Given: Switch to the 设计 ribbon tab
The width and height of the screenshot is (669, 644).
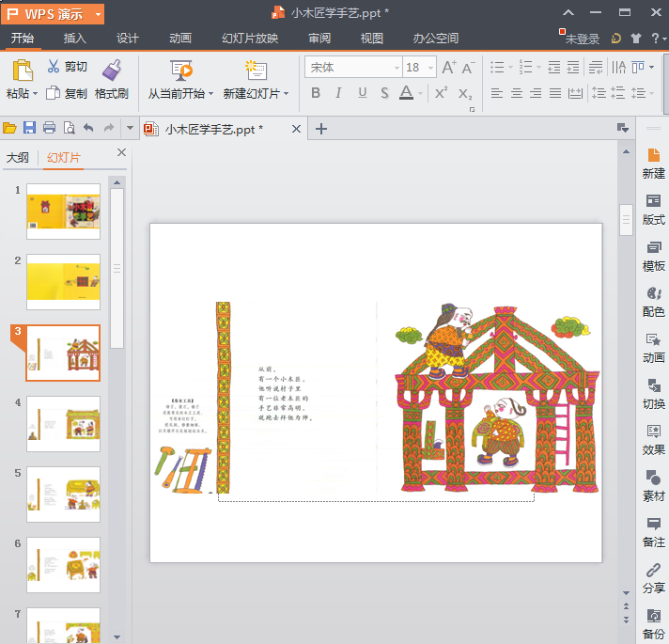Looking at the screenshot, I should coord(128,39).
